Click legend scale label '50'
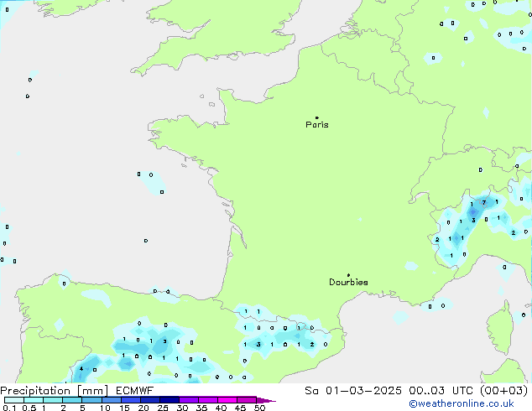This screenshot has height=411, width=532. pos(259,408)
